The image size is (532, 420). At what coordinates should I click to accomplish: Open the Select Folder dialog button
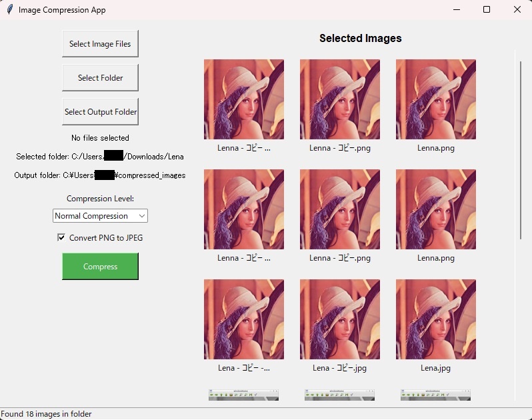click(x=100, y=78)
